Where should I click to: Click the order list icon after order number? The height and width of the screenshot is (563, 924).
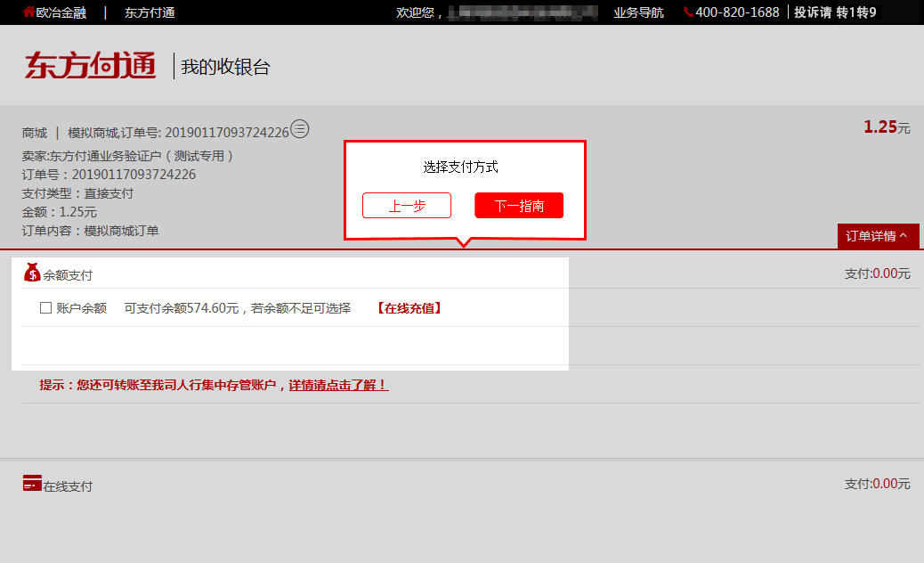pos(299,128)
